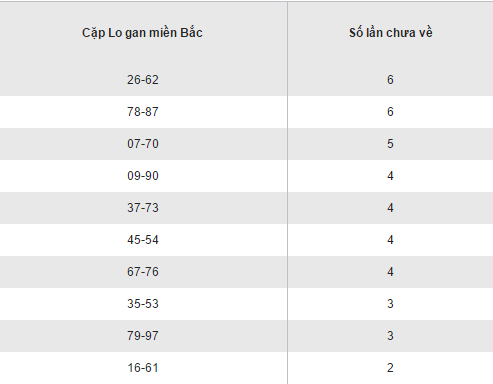This screenshot has width=493, height=384.
Task: Select the 26-62 pair cell
Action: [x=143, y=80]
